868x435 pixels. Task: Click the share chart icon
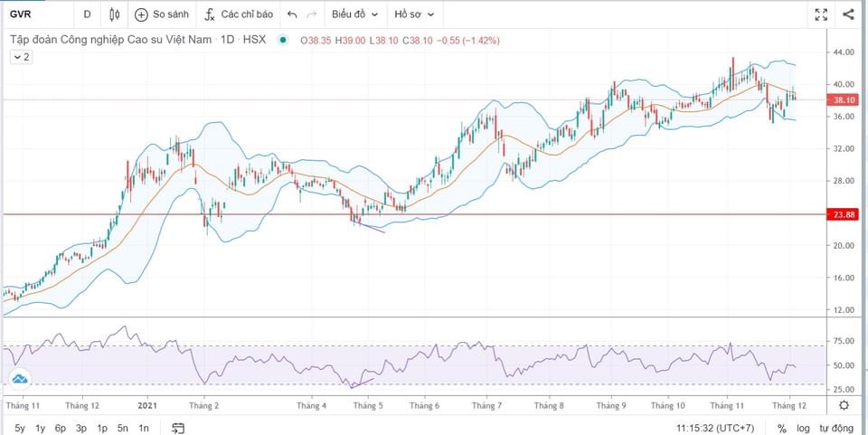point(848,15)
